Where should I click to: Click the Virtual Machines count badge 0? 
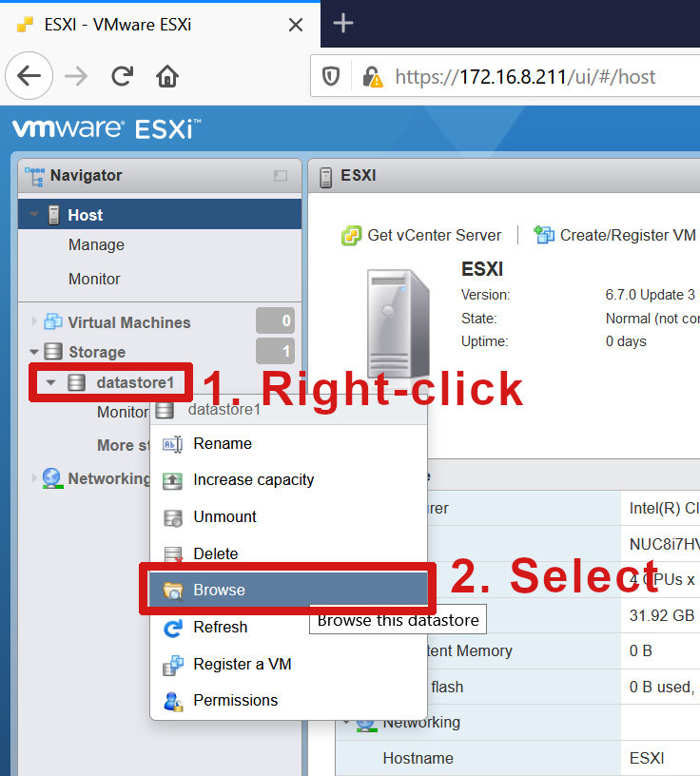click(x=275, y=320)
